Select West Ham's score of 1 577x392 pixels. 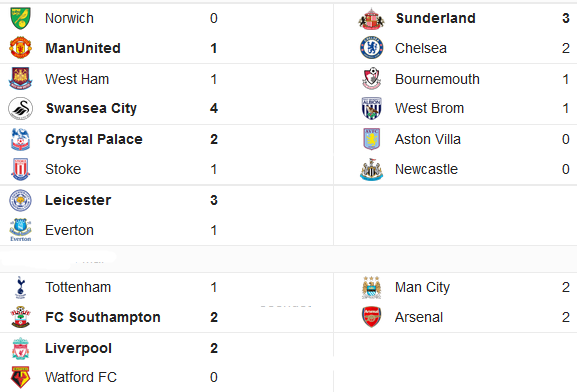click(213, 79)
